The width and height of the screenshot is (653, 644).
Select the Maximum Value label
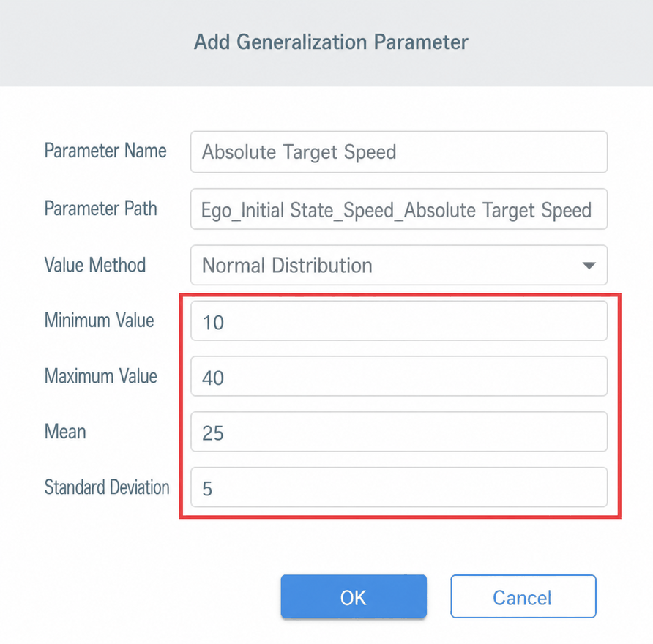tap(101, 376)
